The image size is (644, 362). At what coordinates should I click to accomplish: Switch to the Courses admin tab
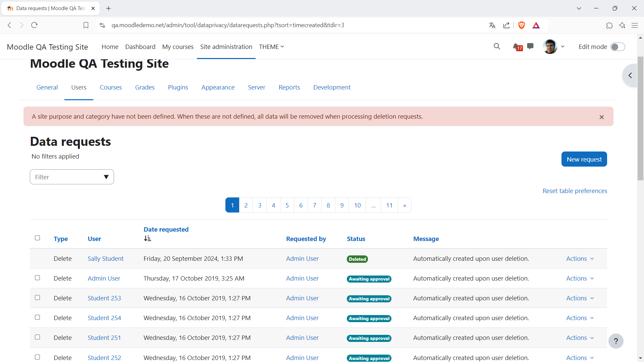click(111, 87)
